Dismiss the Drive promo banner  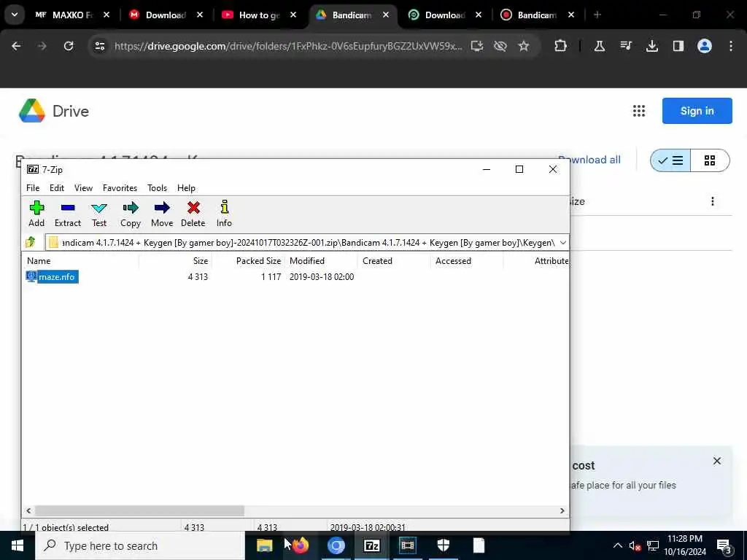717,461
